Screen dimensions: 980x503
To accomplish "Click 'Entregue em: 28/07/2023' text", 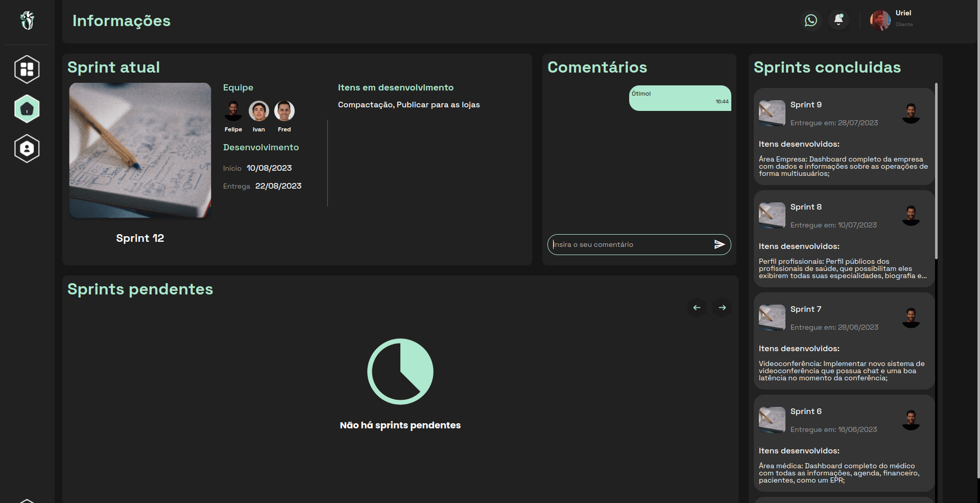I will pyautogui.click(x=834, y=123).
